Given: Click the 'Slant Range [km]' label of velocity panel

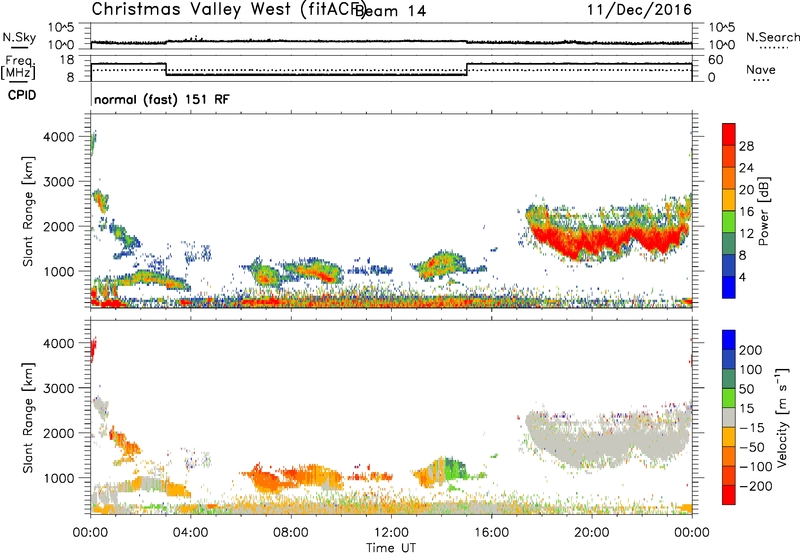Looking at the screenshot, I should pos(28,418).
